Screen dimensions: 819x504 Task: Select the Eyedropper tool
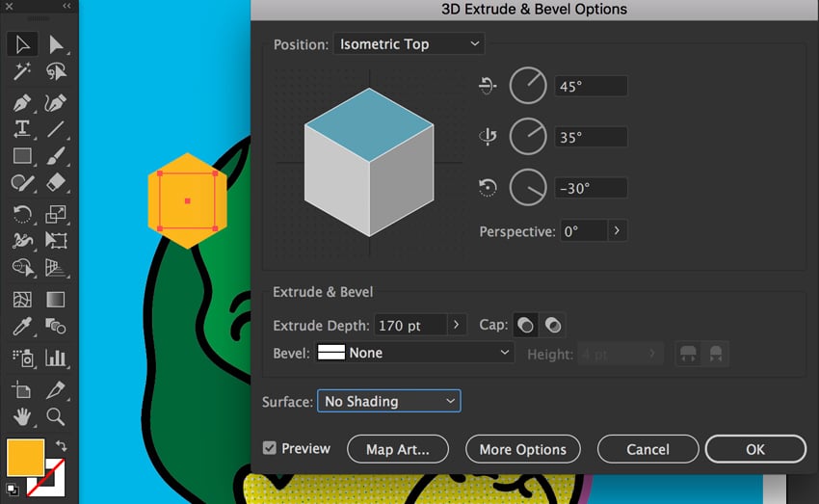click(x=22, y=327)
